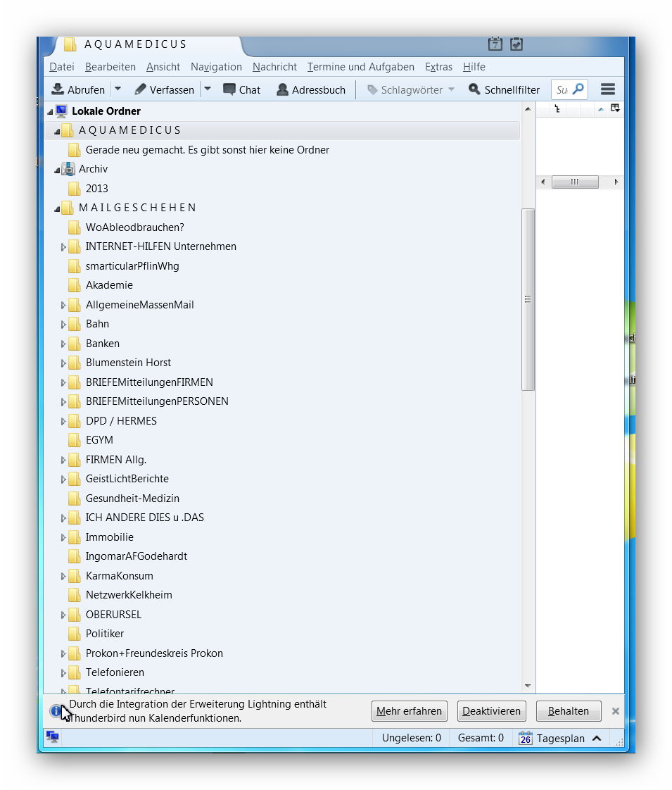Open the hamburger application menu
Viewport: 672px width, 790px height.
pos(607,89)
